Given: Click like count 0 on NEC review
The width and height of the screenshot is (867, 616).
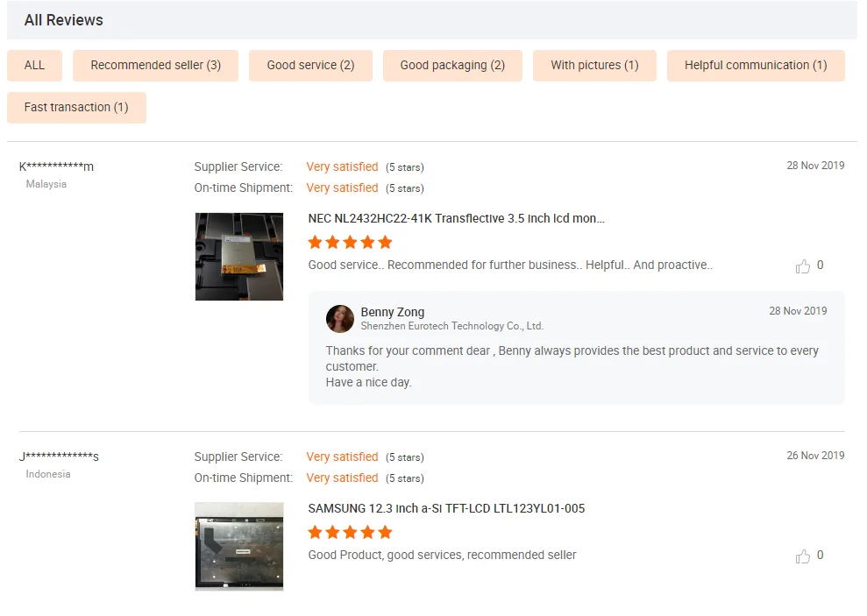Looking at the screenshot, I should [820, 266].
